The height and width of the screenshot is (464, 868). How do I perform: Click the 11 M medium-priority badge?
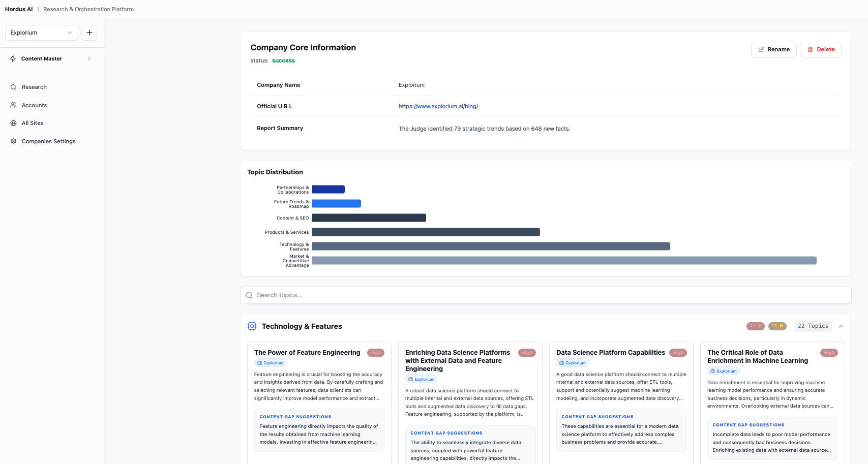click(777, 326)
